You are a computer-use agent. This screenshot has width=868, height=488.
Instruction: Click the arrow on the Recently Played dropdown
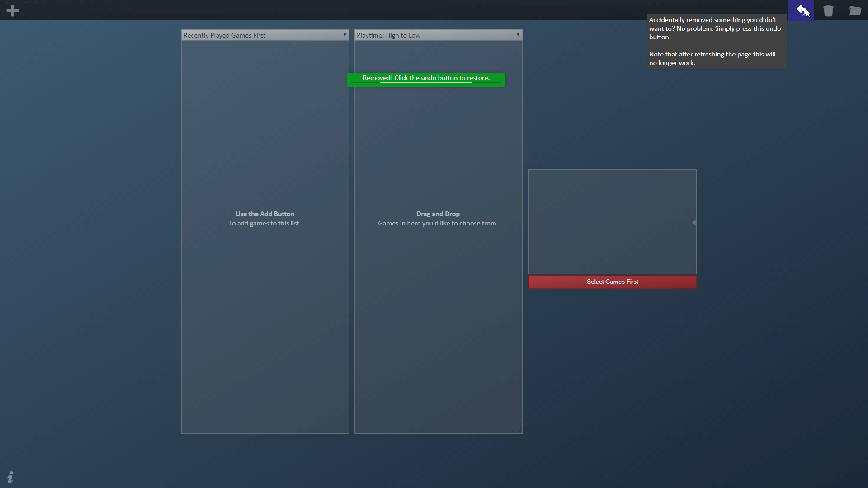345,35
